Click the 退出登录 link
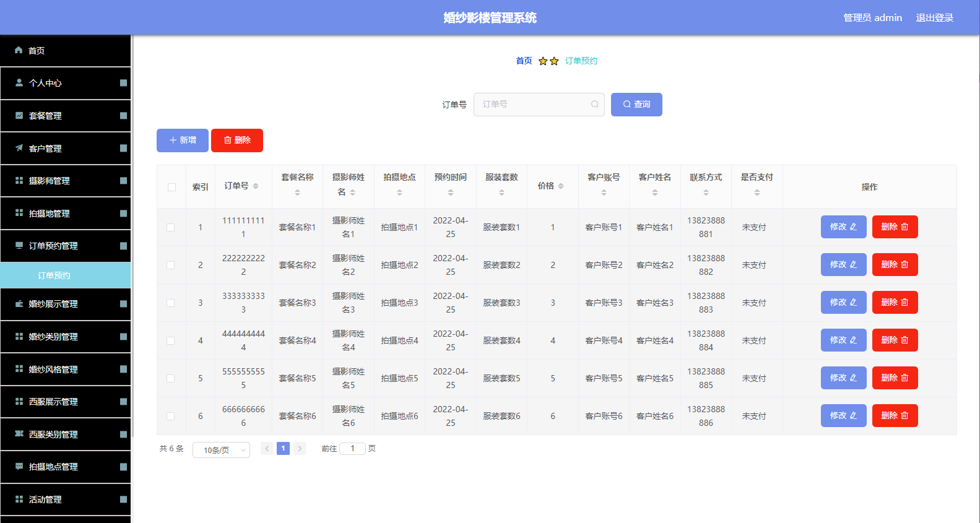Image resolution: width=980 pixels, height=523 pixels. click(935, 18)
